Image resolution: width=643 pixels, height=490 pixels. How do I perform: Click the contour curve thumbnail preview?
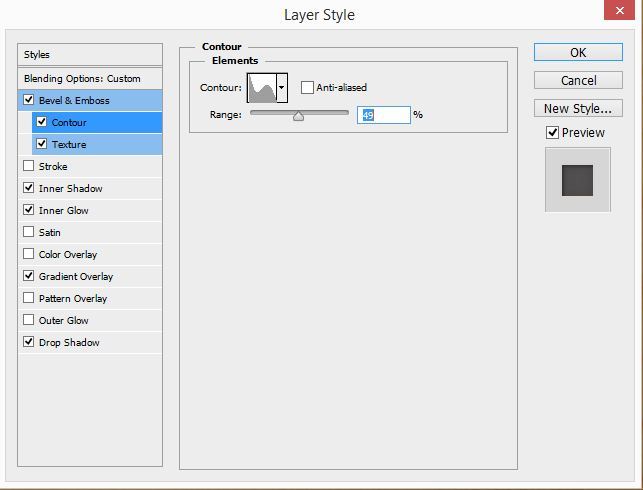pyautogui.click(x=262, y=88)
